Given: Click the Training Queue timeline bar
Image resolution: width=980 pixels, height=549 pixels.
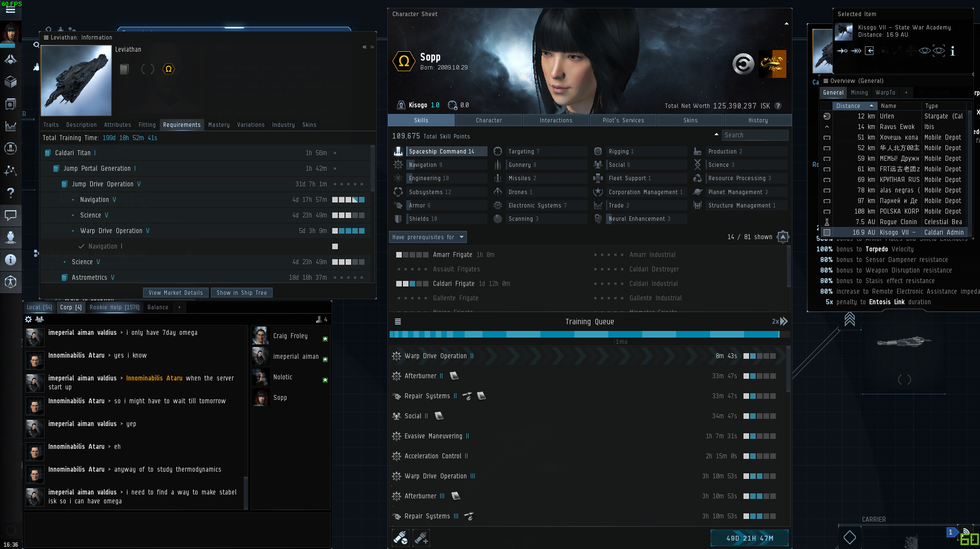Looking at the screenshot, I should pyautogui.click(x=584, y=334).
